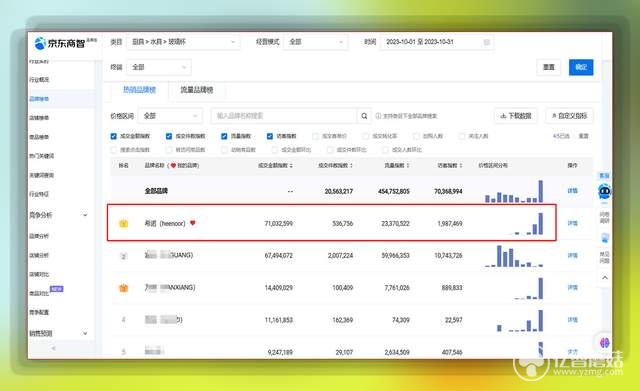Open 品牌榜单 in sidebar
This screenshot has width=640, height=391.
click(39, 99)
